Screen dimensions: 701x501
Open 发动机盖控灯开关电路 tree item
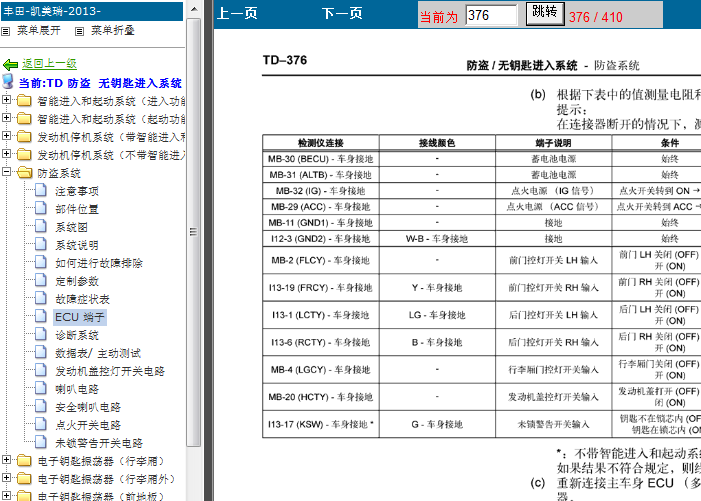pos(110,371)
